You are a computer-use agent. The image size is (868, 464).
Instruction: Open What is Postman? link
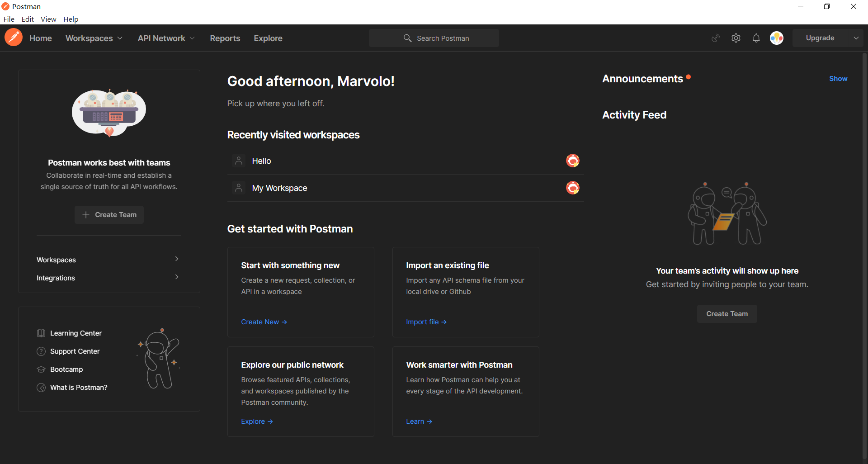(x=79, y=388)
